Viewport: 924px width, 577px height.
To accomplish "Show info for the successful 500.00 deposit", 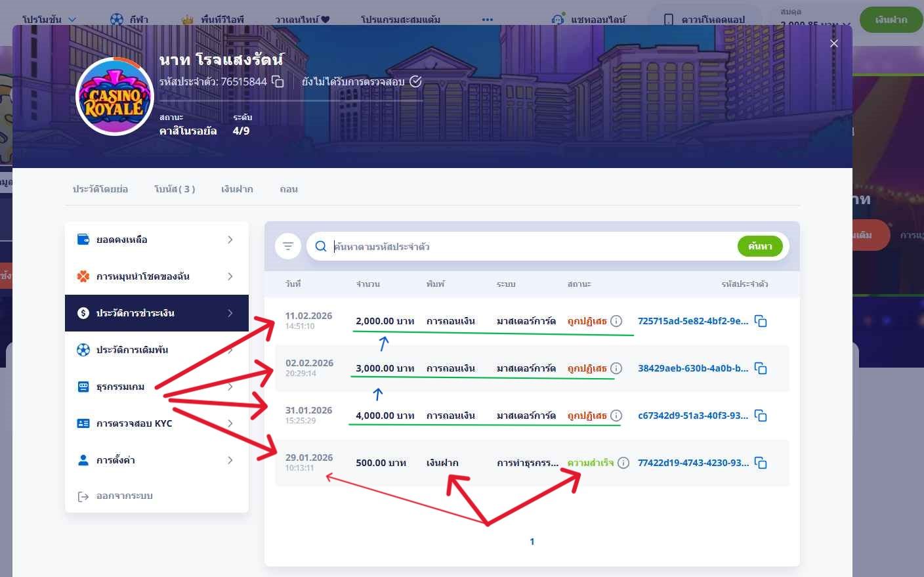I will 623,463.
